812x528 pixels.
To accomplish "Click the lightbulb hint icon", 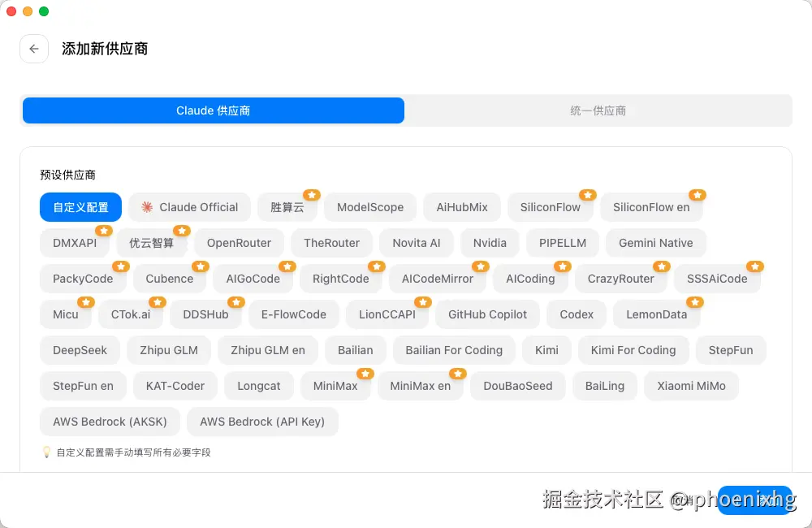I will click(46, 452).
